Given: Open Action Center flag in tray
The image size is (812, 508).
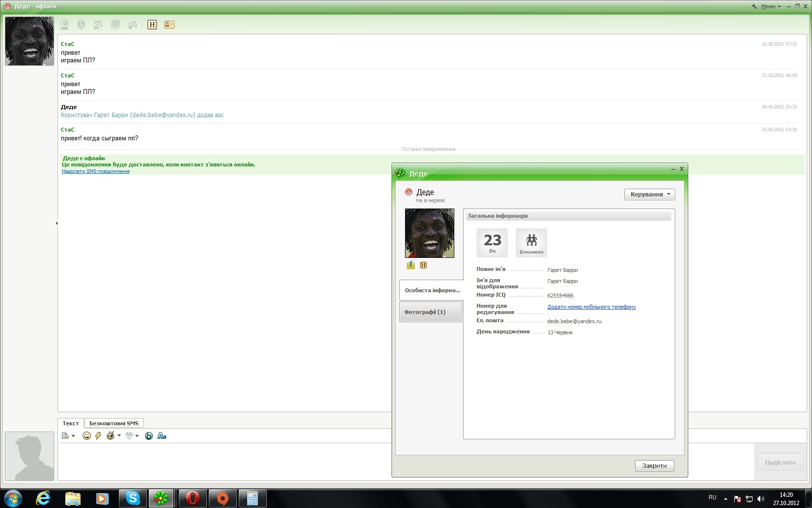Looking at the screenshot, I should (738, 499).
